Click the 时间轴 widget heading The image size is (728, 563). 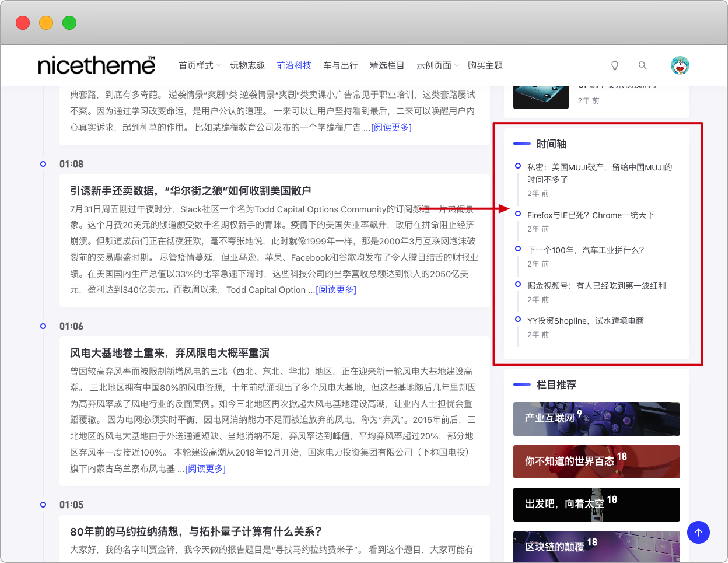(x=551, y=144)
